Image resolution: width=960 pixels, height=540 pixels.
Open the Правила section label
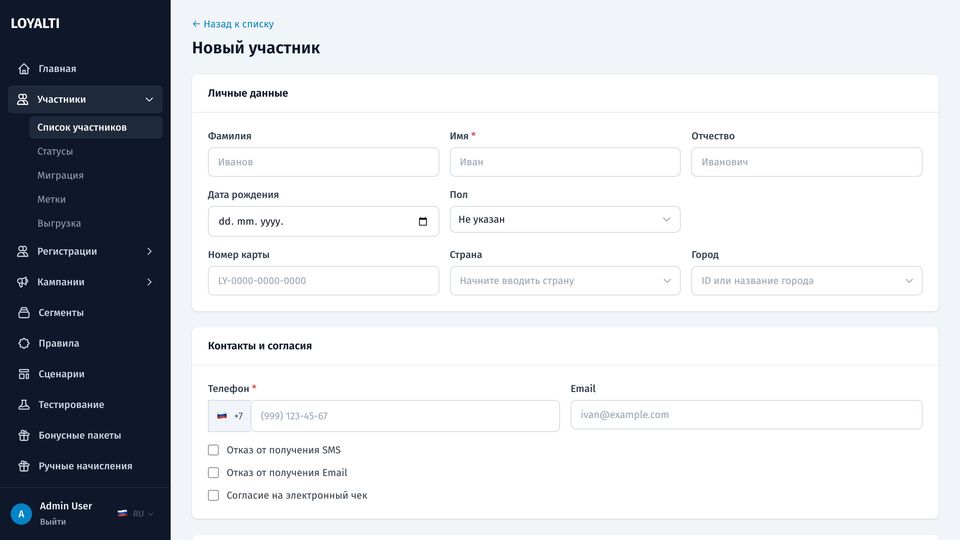59,343
